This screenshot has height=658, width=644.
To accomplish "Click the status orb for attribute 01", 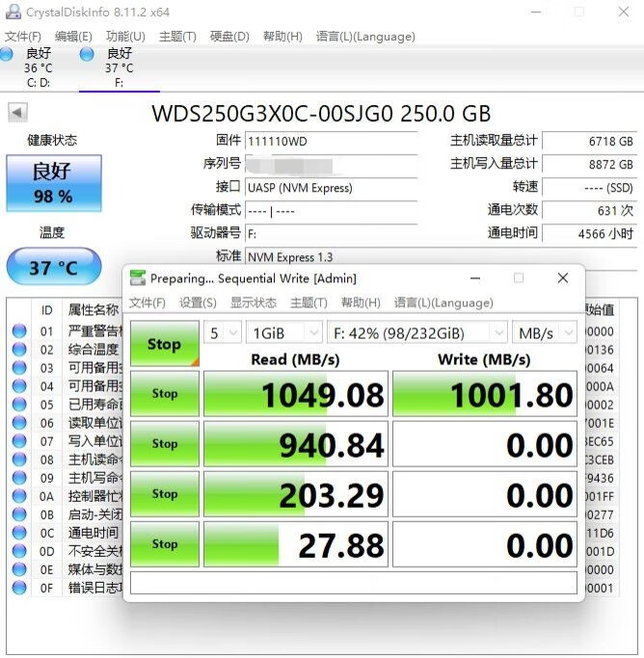I will coord(19,331).
